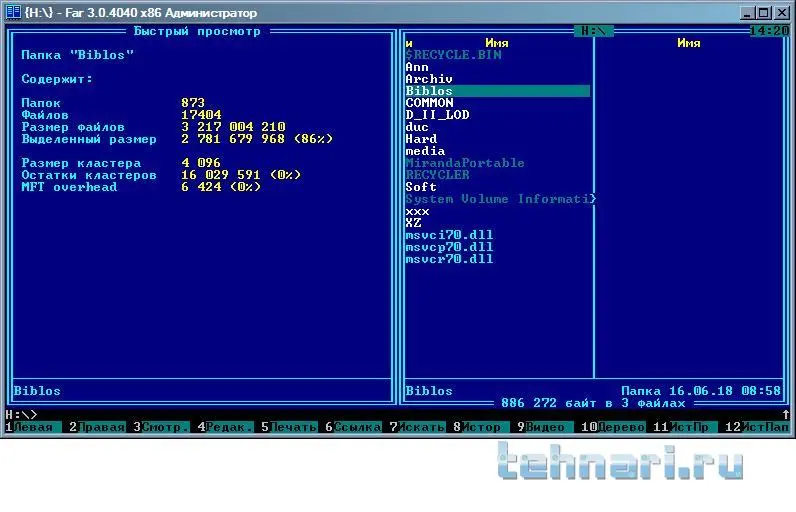Click the Файлов count value 17404
The image size is (796, 512).
201,115
